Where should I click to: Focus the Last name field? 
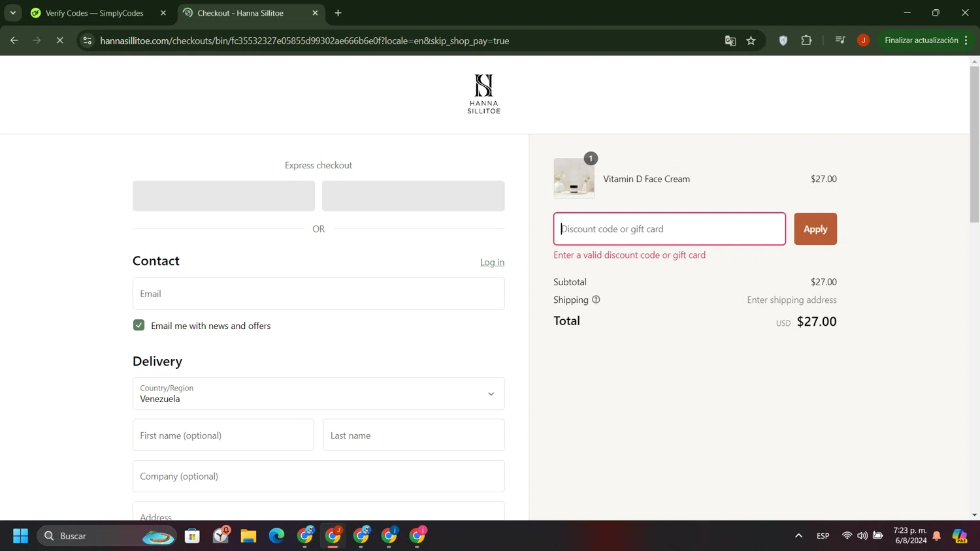click(x=414, y=435)
